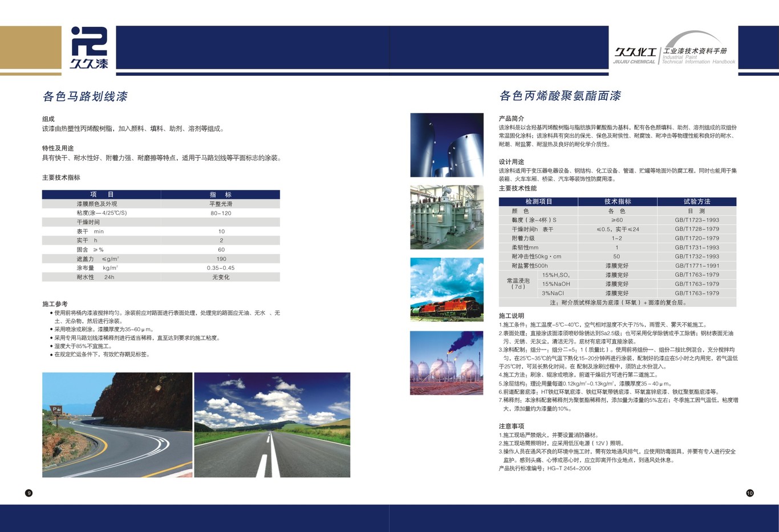Screen dimensions: 779x532
Task: Click the 指标 column header in left table
Action: pyautogui.click(x=221, y=194)
